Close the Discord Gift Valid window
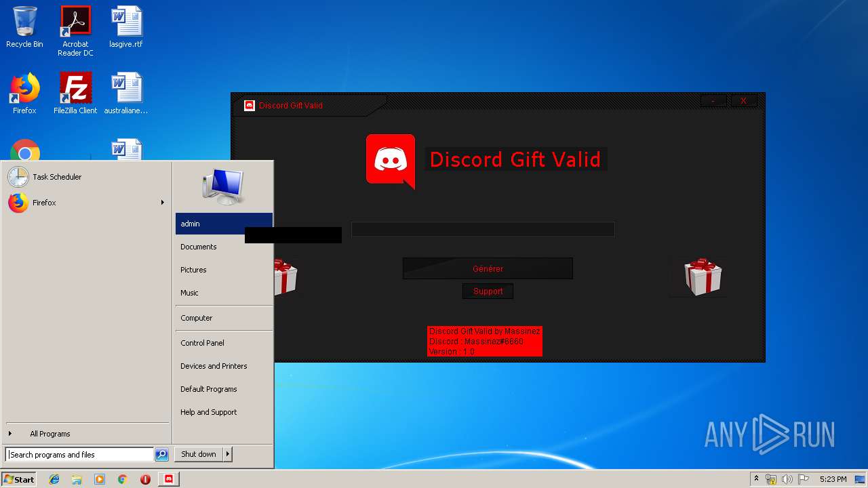 point(744,101)
